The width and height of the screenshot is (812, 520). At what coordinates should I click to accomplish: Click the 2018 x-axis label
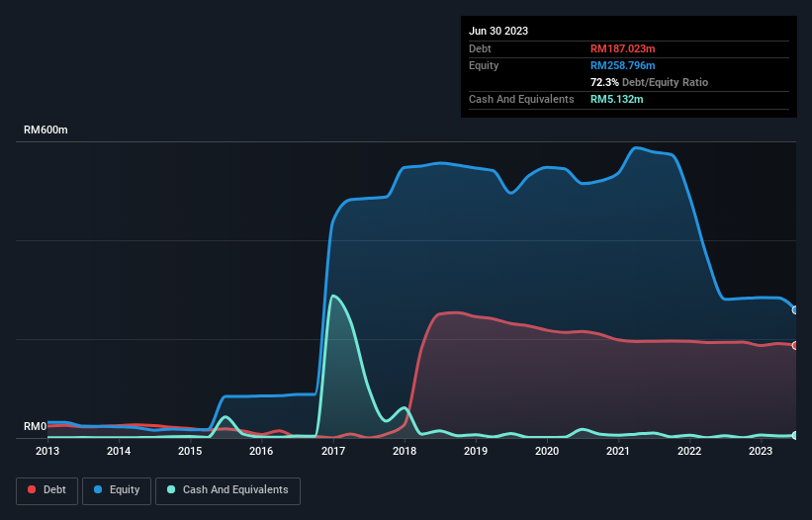[x=405, y=451]
